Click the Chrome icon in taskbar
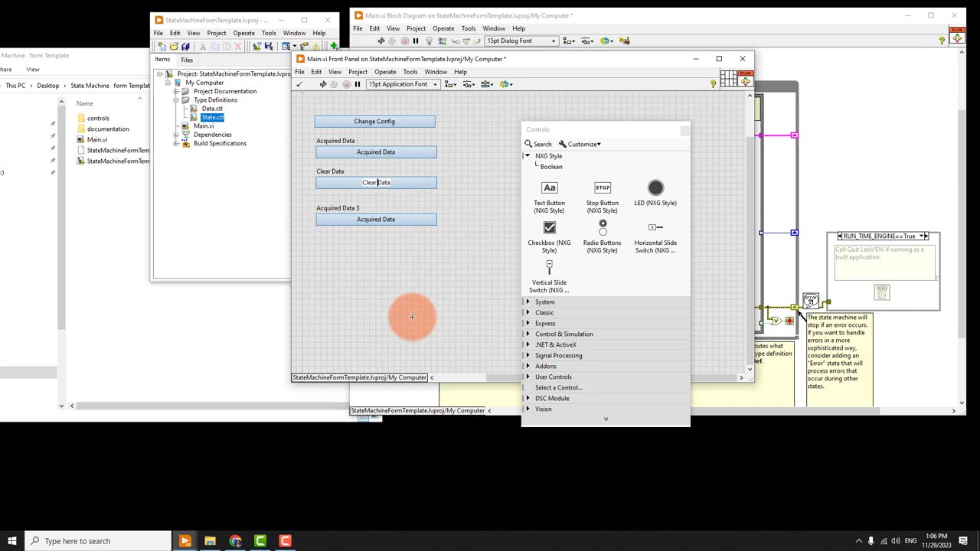 235,541
